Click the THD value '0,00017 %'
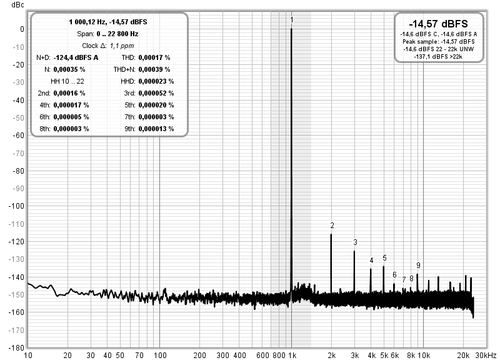Image resolution: width=500 pixels, height=363 pixels. 154,58
